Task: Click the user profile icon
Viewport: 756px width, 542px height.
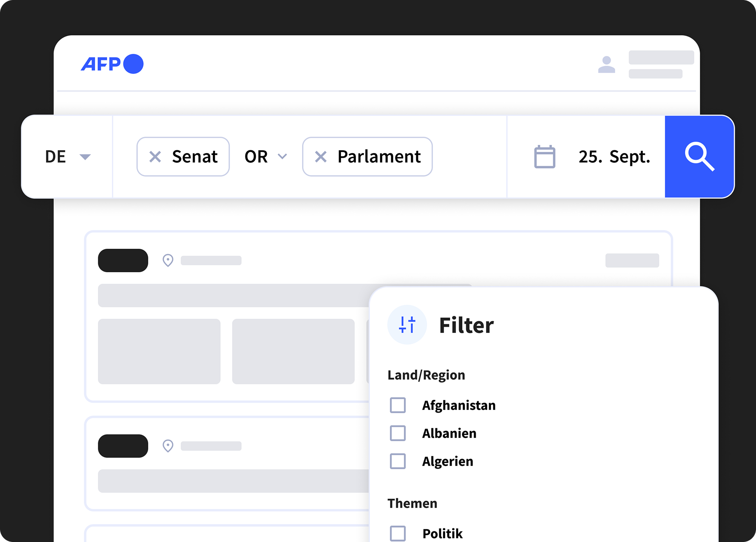Action: tap(606, 65)
